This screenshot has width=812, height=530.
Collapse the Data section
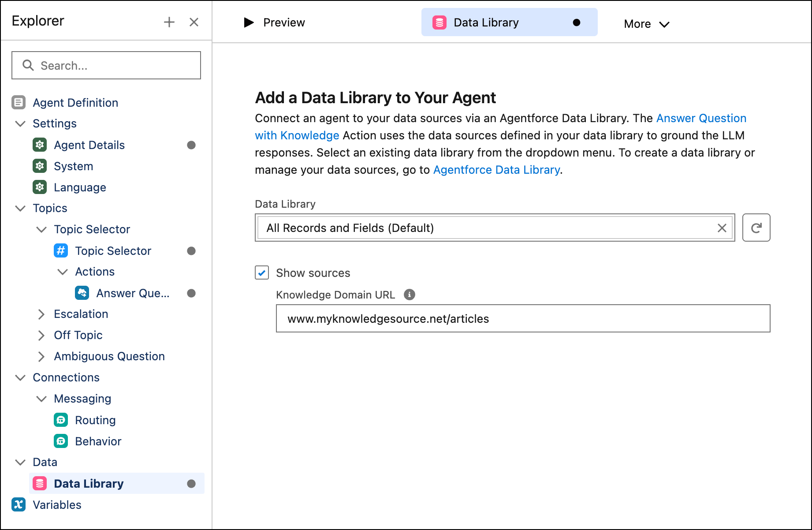click(x=20, y=462)
